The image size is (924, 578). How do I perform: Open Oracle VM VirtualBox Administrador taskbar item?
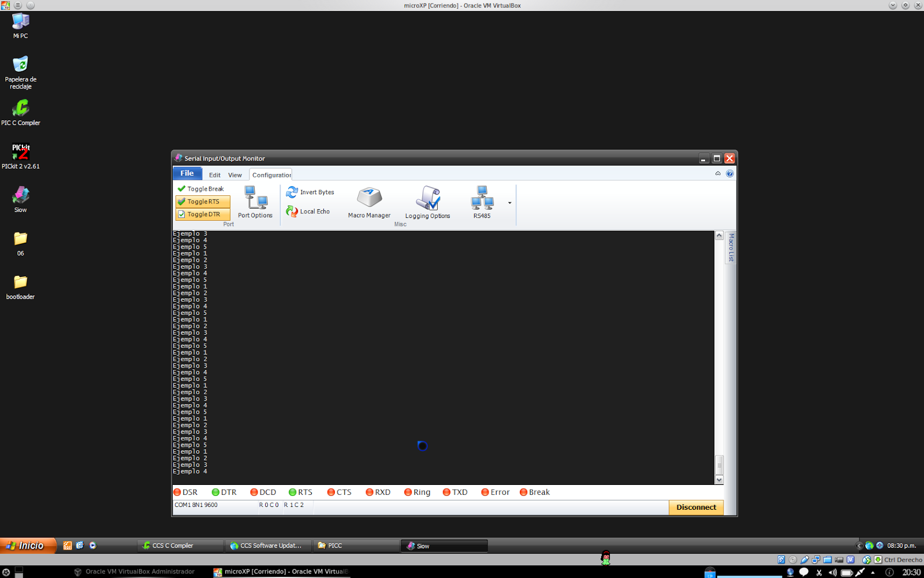pos(135,572)
